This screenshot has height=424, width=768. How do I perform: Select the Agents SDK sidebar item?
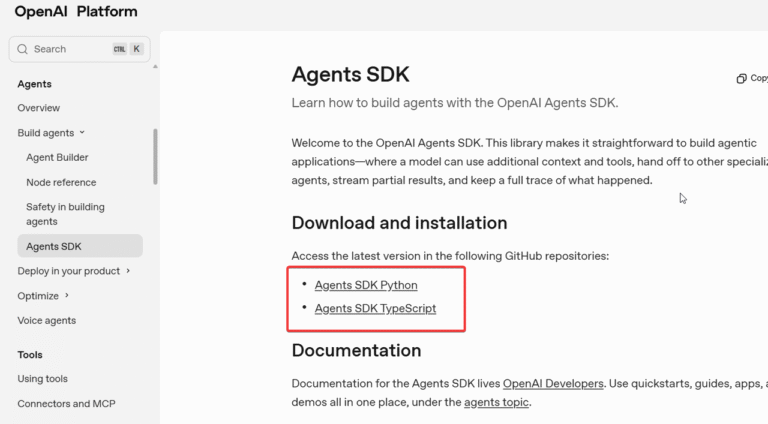(54, 246)
